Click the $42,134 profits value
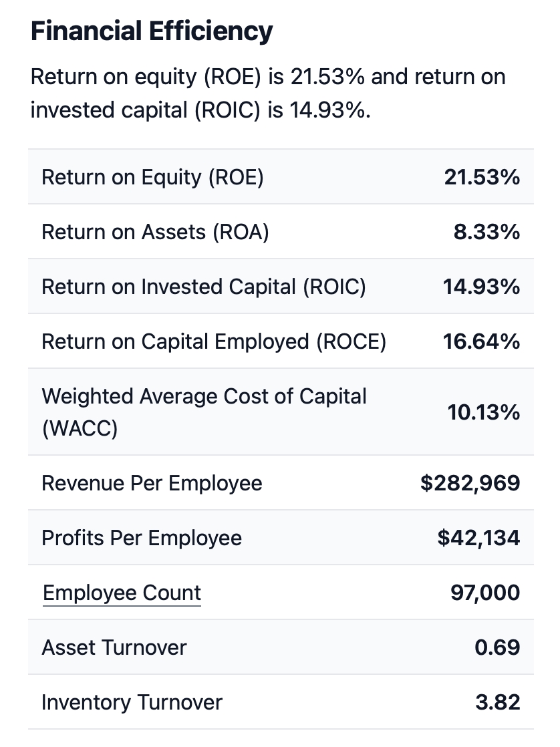The height and width of the screenshot is (747, 560). [x=478, y=538]
